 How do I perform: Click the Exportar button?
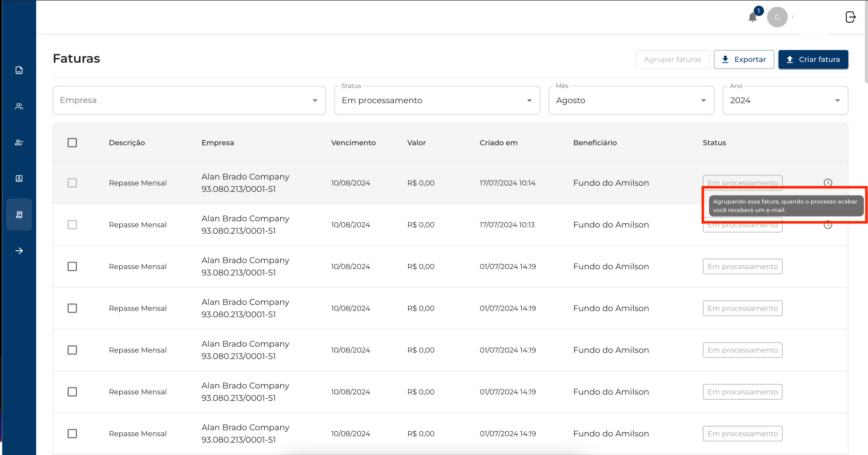(744, 59)
